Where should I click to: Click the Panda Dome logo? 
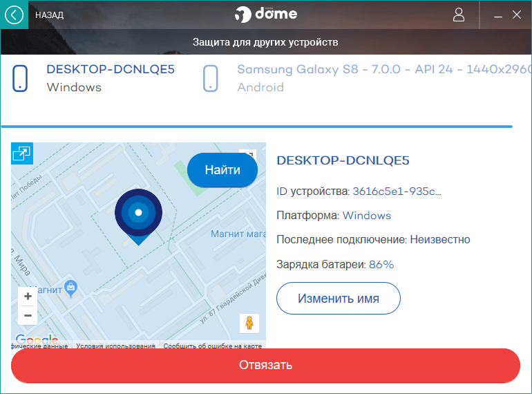pos(266,15)
